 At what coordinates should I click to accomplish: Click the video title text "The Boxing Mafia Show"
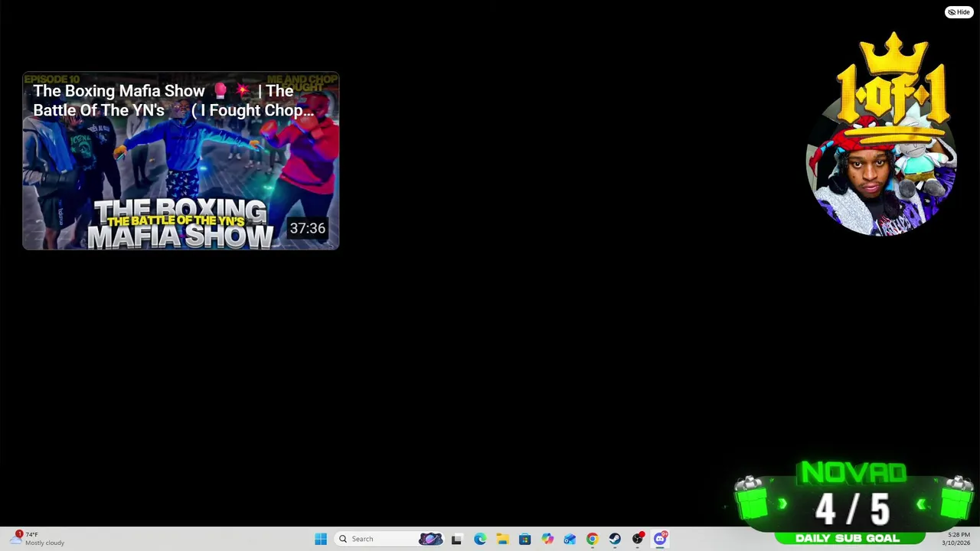point(119,91)
